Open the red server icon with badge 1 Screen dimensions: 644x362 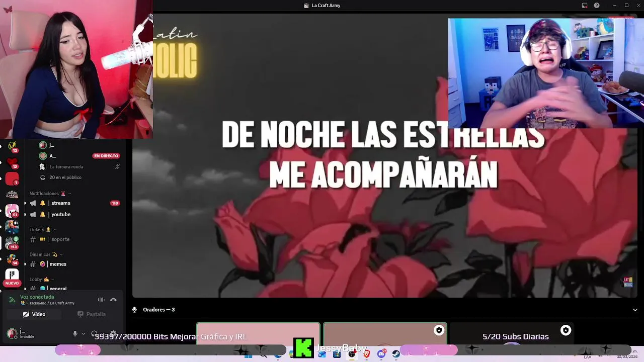coord(12,178)
